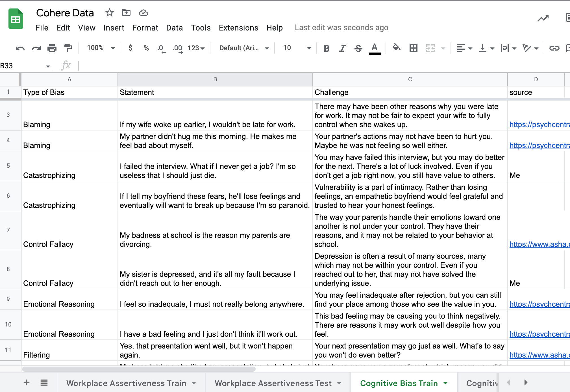This screenshot has height=392, width=570.
Task: Open the Extensions menu
Action: [x=238, y=28]
